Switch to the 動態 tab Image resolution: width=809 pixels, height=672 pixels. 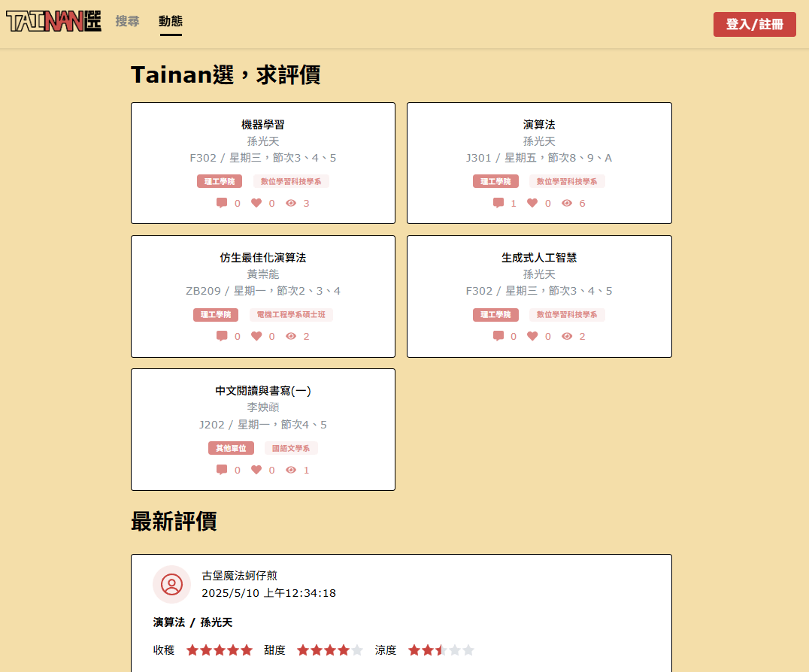171,21
